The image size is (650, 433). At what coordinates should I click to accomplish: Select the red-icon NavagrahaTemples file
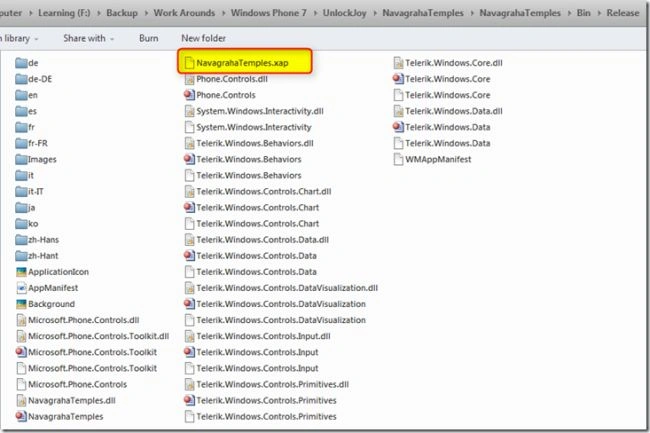(x=59, y=416)
